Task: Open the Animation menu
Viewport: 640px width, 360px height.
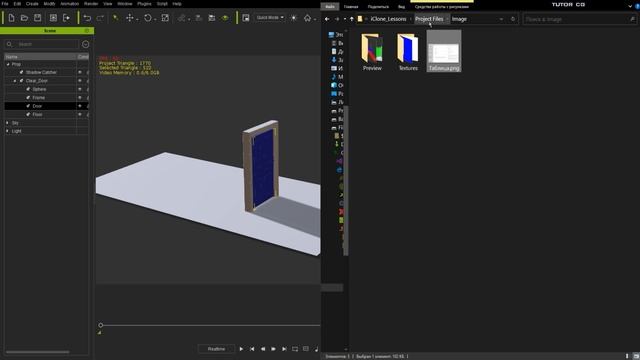Action: point(69,4)
